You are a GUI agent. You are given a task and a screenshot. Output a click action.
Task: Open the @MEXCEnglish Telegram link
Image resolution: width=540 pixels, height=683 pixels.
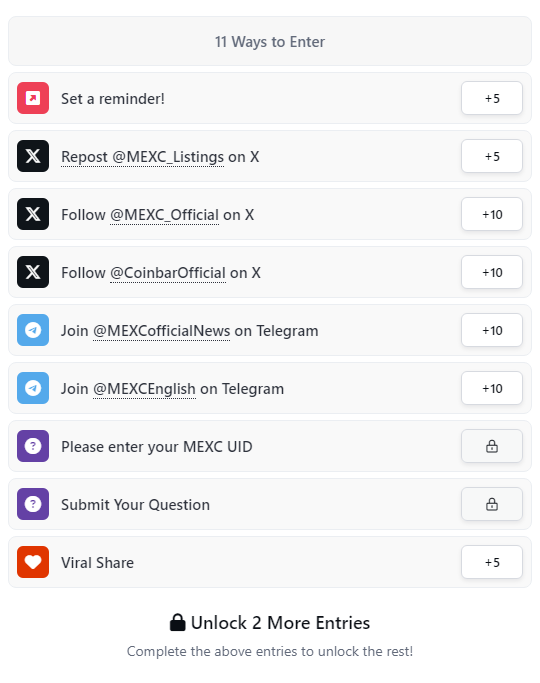point(145,389)
